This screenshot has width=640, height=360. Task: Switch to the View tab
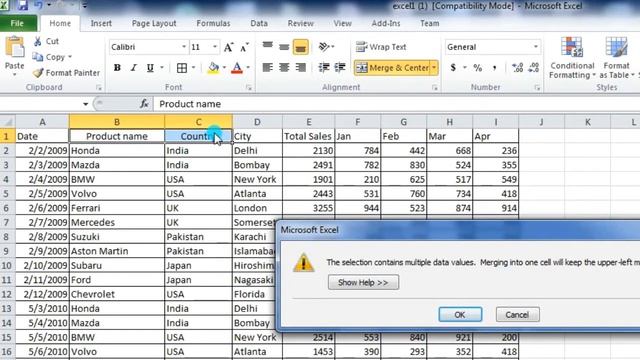(x=342, y=23)
